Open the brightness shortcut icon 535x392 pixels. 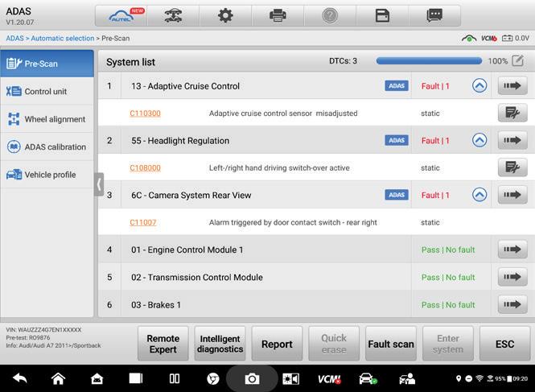coord(290,378)
